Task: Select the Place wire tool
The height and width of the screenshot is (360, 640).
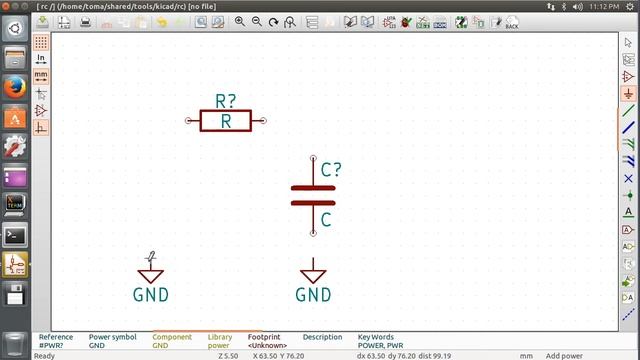Action: pos(628,111)
